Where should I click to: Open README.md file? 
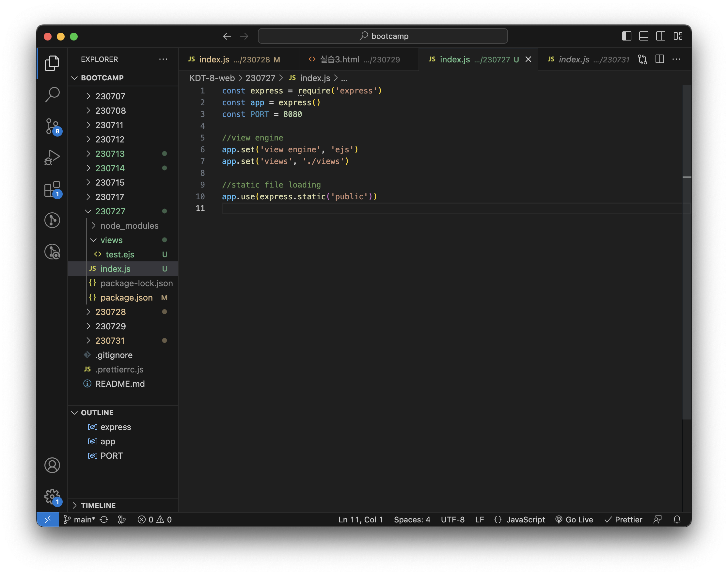123,384
